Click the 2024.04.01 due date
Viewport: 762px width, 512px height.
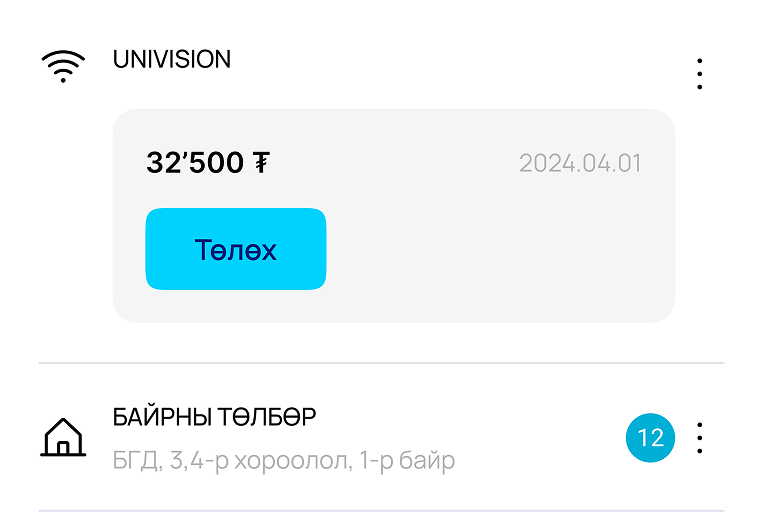[580, 163]
